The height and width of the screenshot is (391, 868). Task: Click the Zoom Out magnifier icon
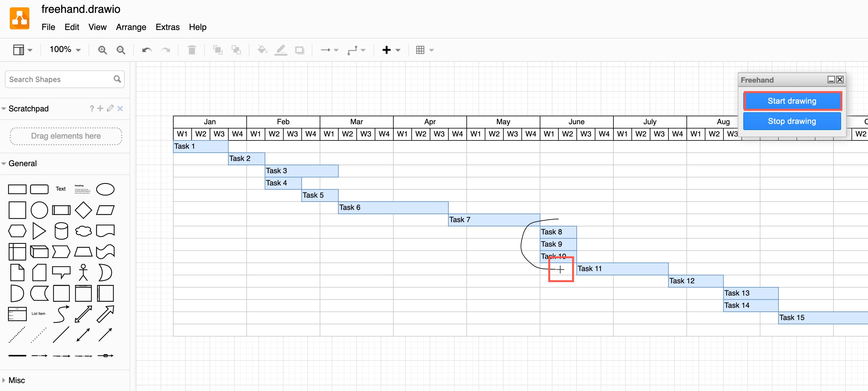pyautogui.click(x=121, y=50)
